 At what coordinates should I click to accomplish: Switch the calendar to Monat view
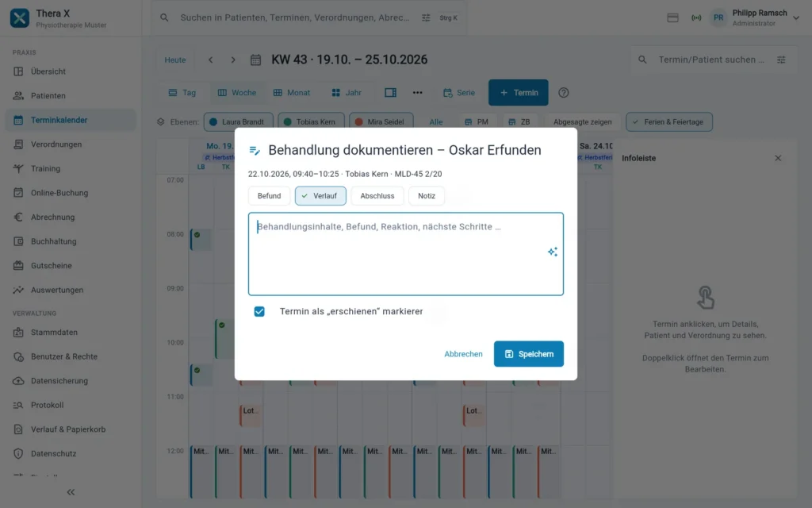[292, 93]
